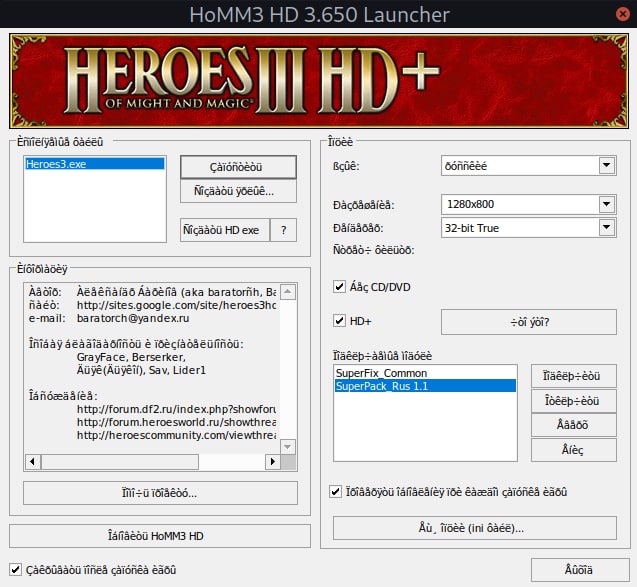Toggle the CD/DVD checkbox
Image resolution: width=637 pixels, height=587 pixels.
coord(339,287)
